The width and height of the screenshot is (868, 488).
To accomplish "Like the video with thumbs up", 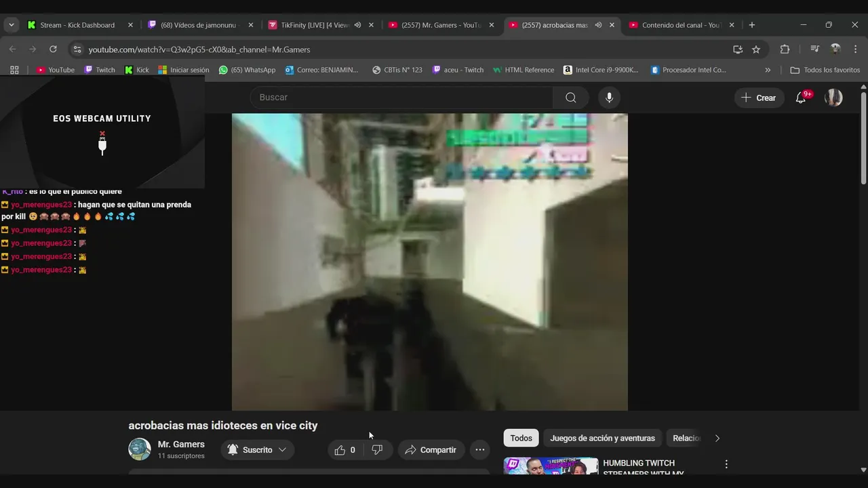I will click(x=344, y=450).
